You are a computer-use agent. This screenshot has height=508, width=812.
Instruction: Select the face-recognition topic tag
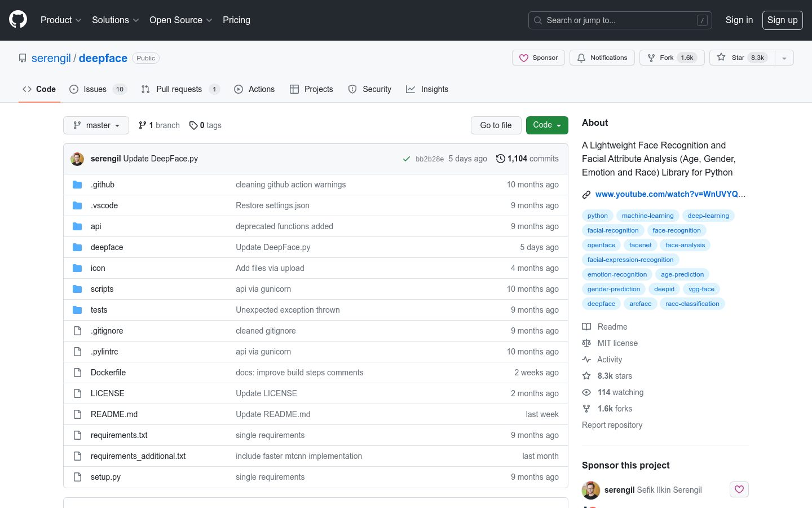(676, 230)
